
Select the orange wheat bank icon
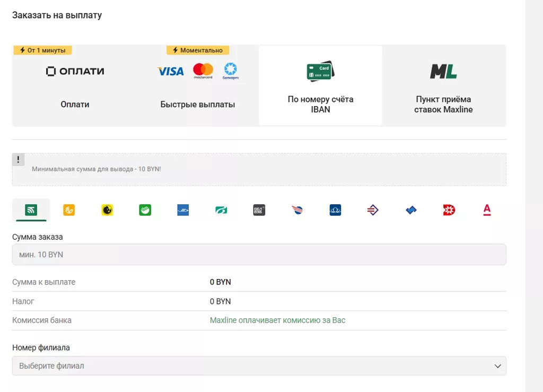69,210
